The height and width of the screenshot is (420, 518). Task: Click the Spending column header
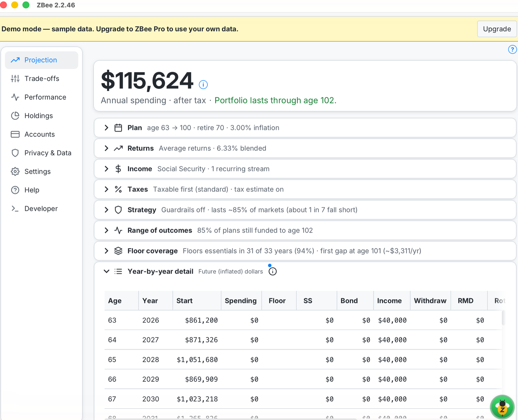pos(241,301)
